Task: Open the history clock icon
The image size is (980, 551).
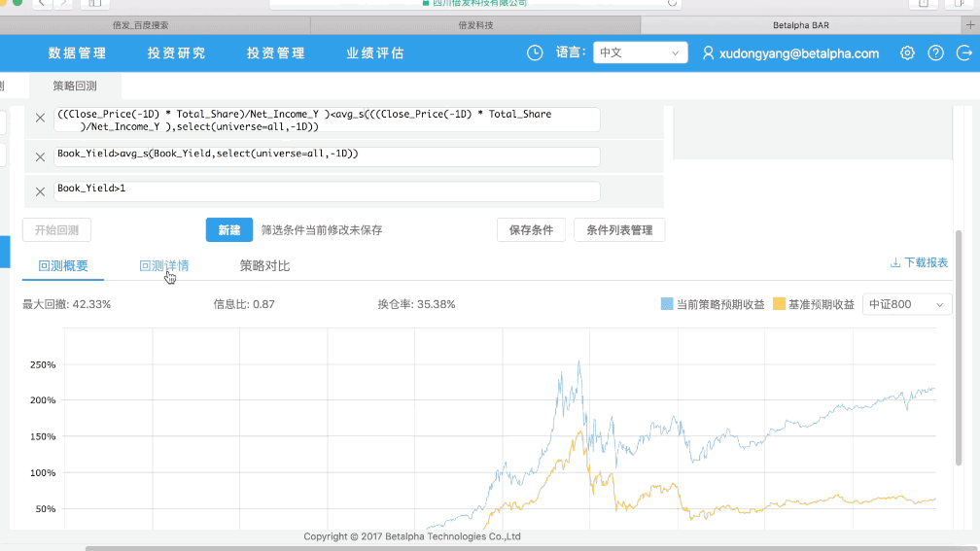Action: [x=535, y=53]
